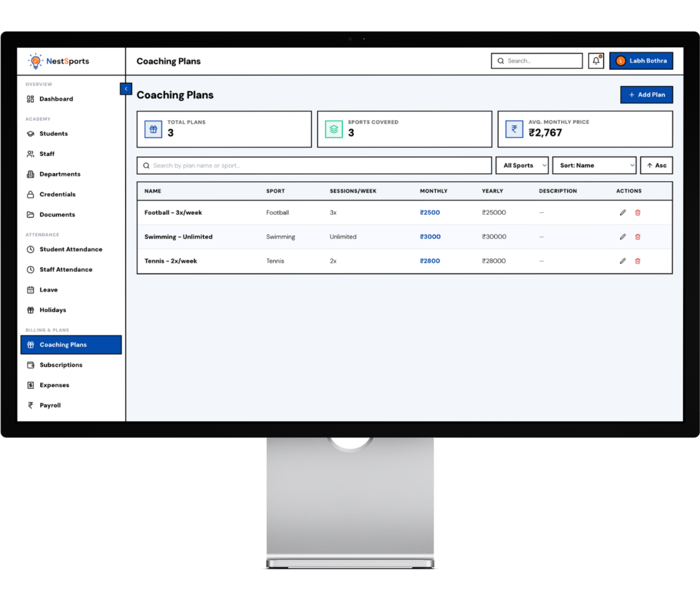Open Subscriptions under Billing & Plans
The height and width of the screenshot is (600, 700).
[x=71, y=365]
